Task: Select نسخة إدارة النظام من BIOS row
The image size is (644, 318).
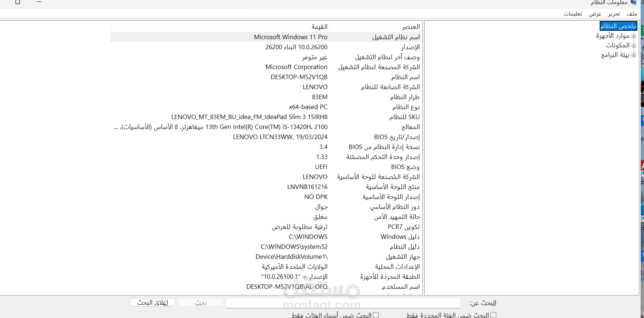Action: (x=384, y=147)
